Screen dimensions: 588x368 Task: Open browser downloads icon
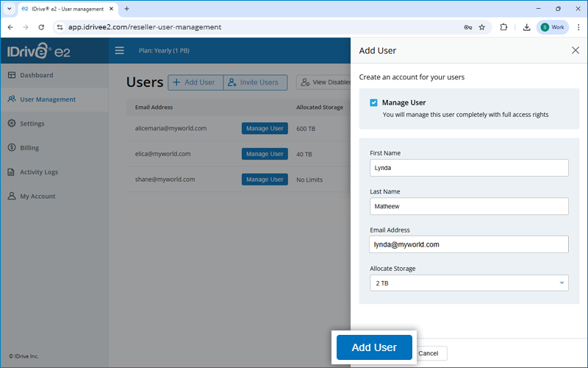(x=527, y=27)
